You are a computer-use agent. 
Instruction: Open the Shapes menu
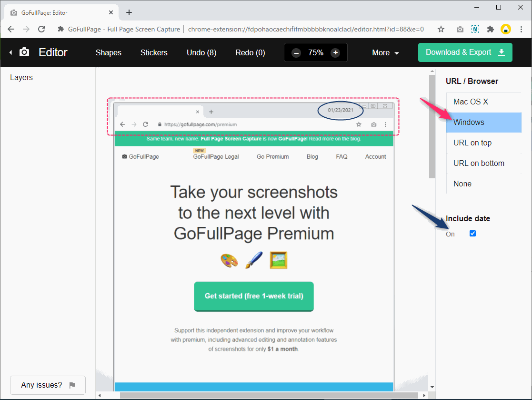tap(108, 52)
